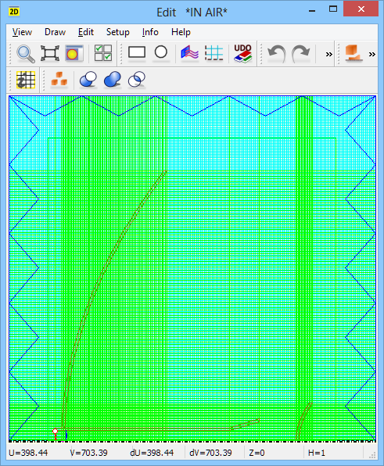Screen dimensions: 384x466
Task: Select the union boolean spheres icon
Action: click(113, 80)
